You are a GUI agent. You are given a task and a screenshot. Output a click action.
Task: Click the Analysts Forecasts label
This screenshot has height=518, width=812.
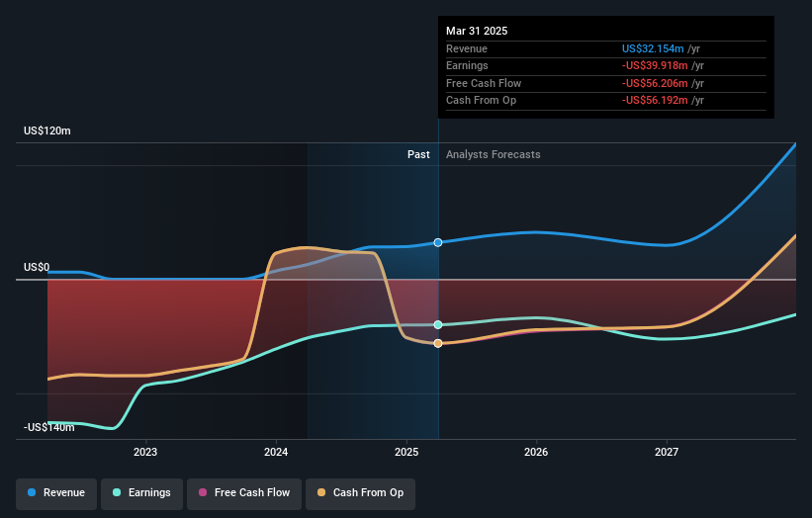coord(493,155)
